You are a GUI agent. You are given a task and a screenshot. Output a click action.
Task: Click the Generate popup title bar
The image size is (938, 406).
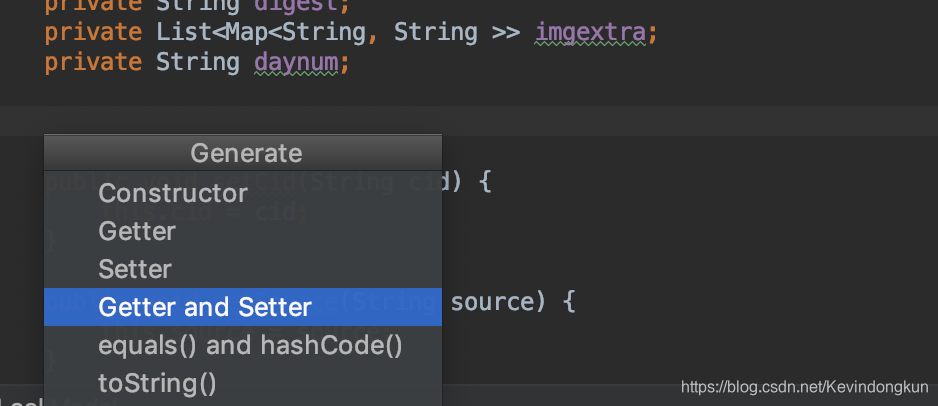pos(243,153)
